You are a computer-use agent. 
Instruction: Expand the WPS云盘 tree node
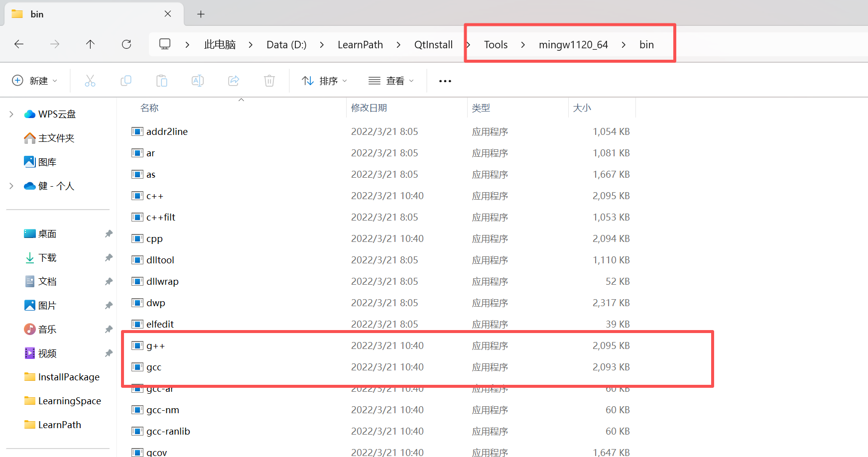pyautogui.click(x=11, y=114)
